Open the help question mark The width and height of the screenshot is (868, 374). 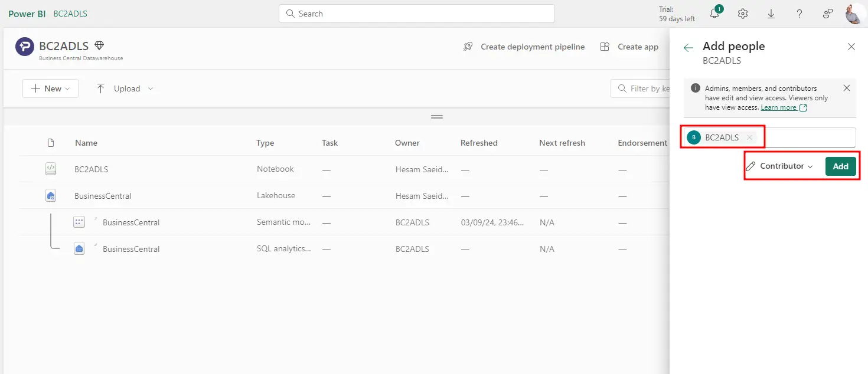pos(800,14)
